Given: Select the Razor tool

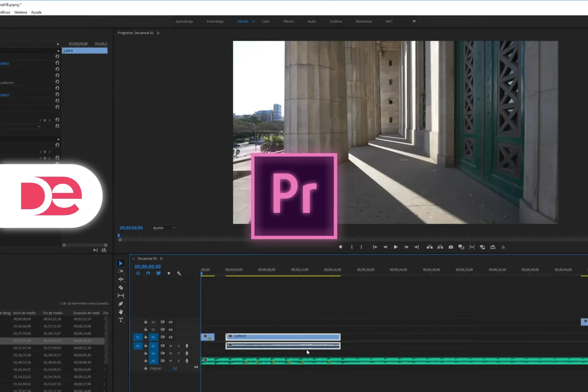Looking at the screenshot, I should click(x=121, y=287).
